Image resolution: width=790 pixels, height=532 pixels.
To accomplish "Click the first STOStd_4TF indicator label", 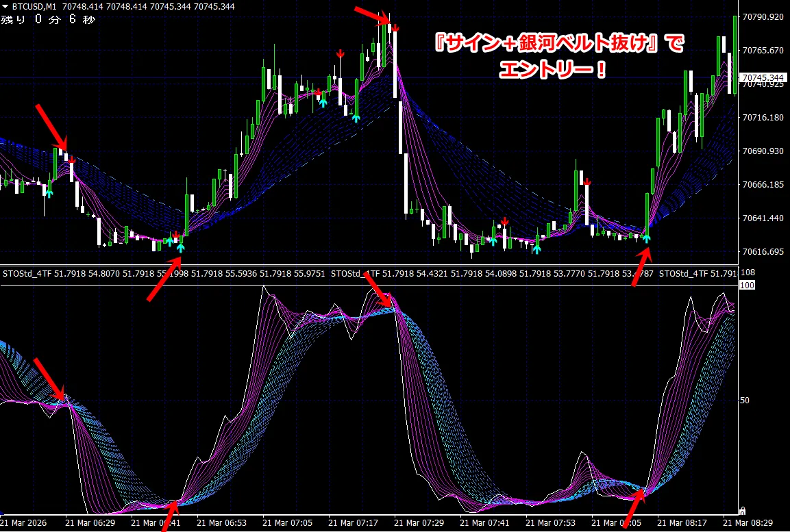I will pos(25,274).
